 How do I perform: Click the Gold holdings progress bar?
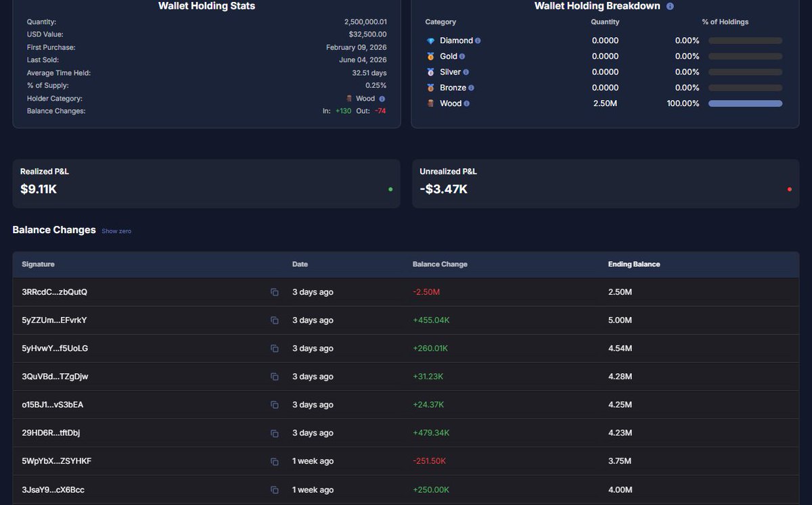point(745,57)
